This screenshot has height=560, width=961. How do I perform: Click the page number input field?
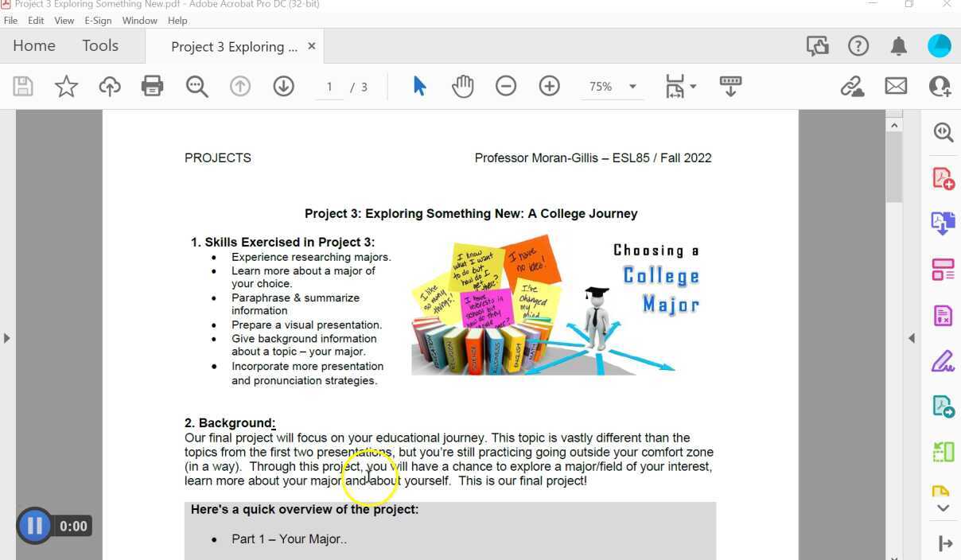point(329,86)
